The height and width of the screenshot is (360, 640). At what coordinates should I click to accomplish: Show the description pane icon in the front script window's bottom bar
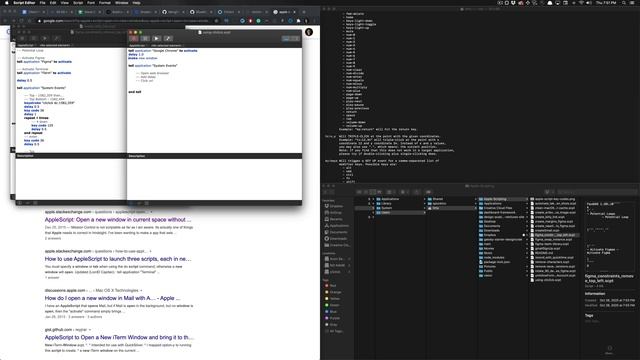pyautogui.click(x=131, y=203)
